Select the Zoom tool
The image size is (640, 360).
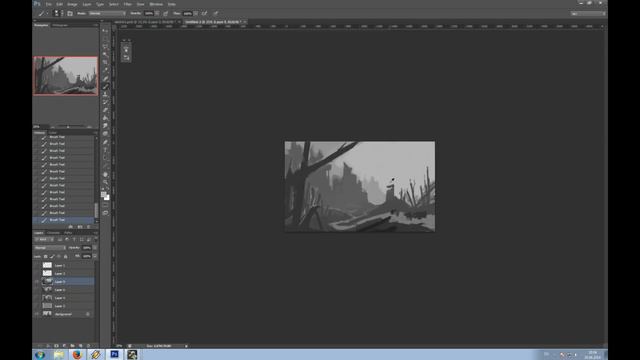[105, 182]
